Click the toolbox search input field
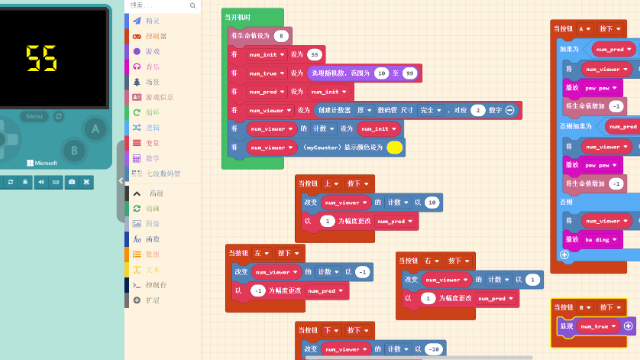The width and height of the screenshot is (640, 360). [x=158, y=6]
